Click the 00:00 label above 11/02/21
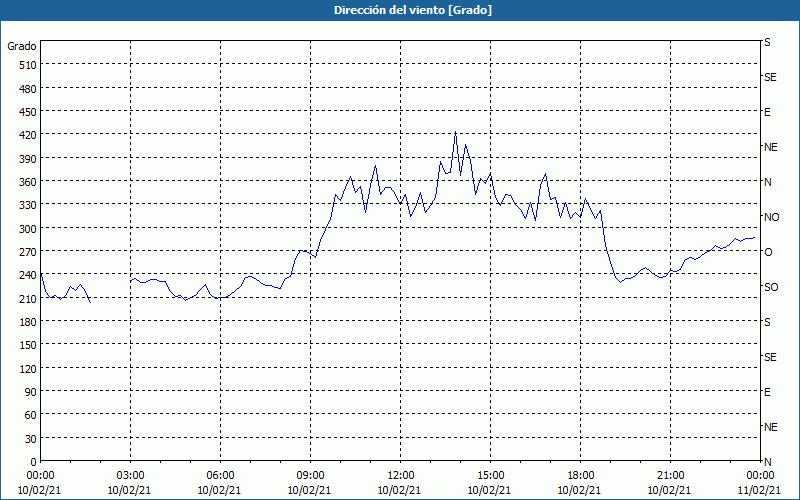The width and height of the screenshot is (800, 500). tap(760, 476)
